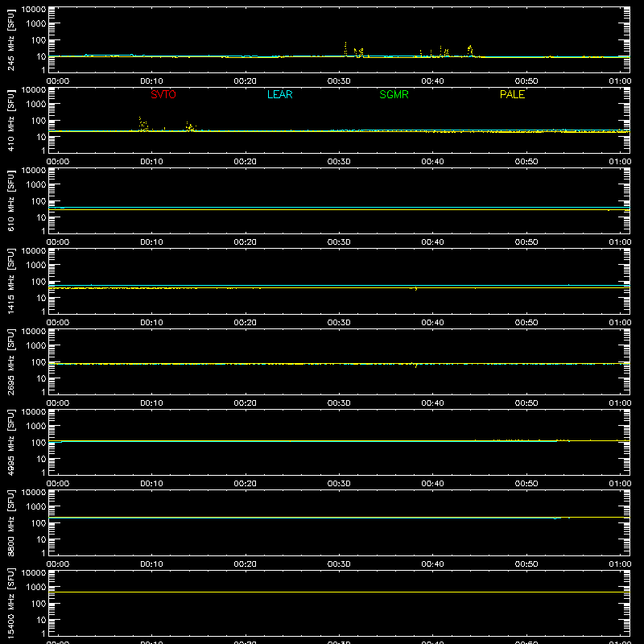Click the yellow burst near 00:14 at 410 MHz
The height and width of the screenshot is (644, 644).
click(190, 126)
